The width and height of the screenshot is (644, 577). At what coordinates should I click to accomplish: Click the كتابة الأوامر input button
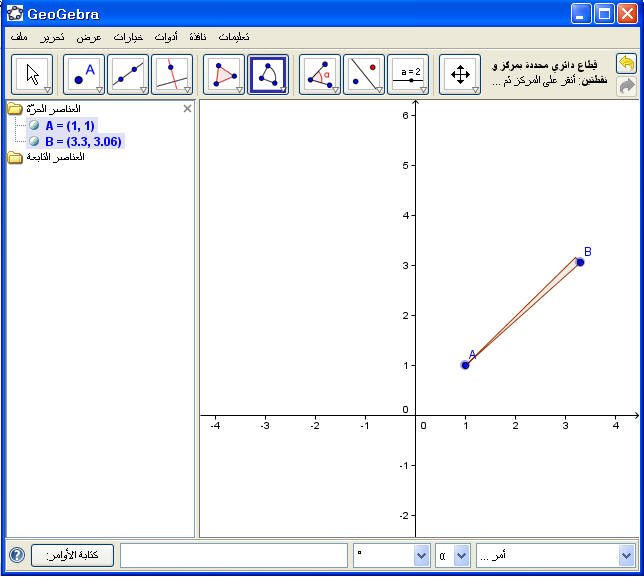(x=72, y=555)
